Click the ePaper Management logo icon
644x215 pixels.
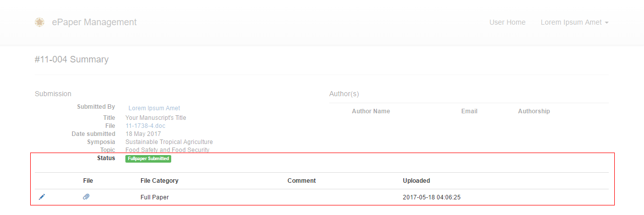(x=39, y=22)
